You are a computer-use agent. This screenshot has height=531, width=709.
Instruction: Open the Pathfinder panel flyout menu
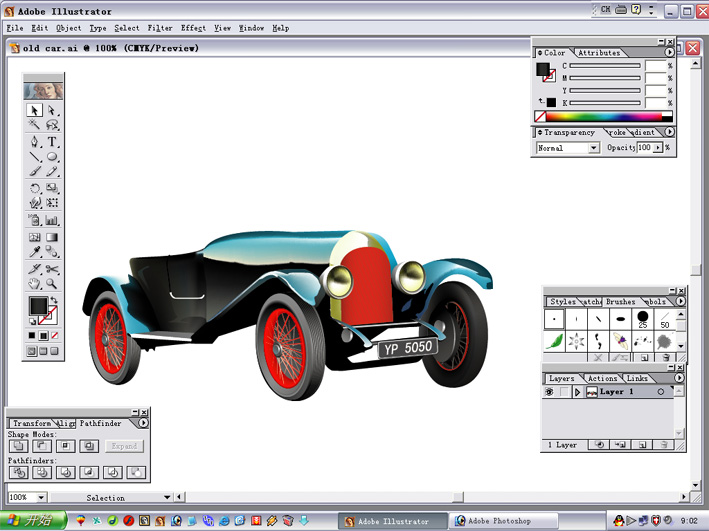[x=143, y=423]
